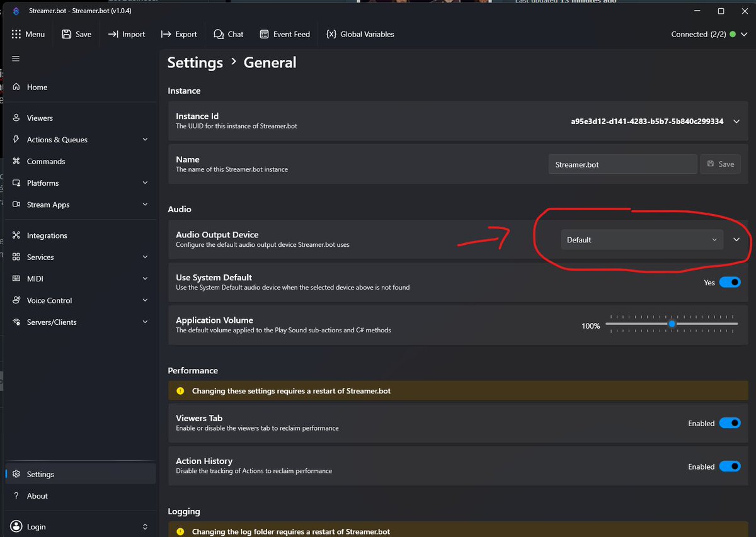Click the 100% volume value
This screenshot has height=537, width=756.
(591, 326)
